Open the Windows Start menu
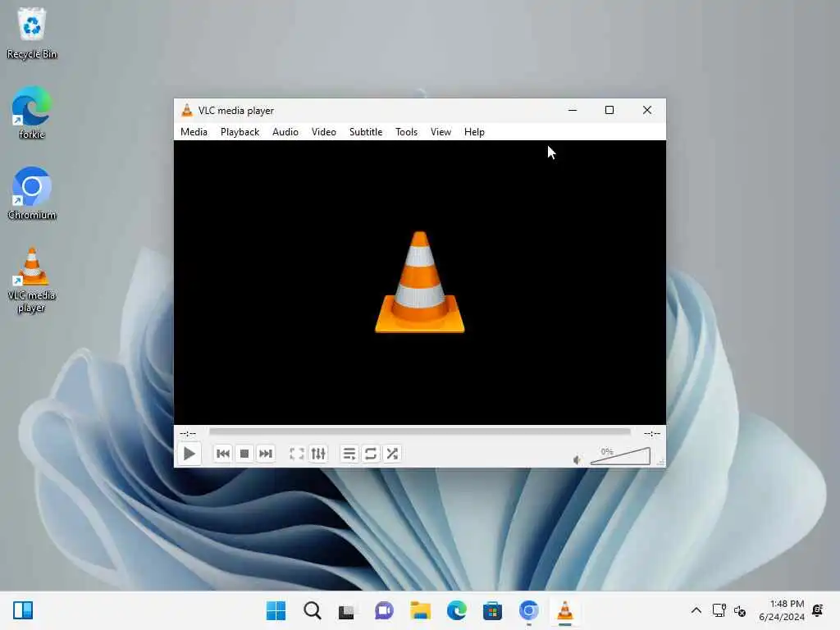This screenshot has height=630, width=840. click(276, 610)
